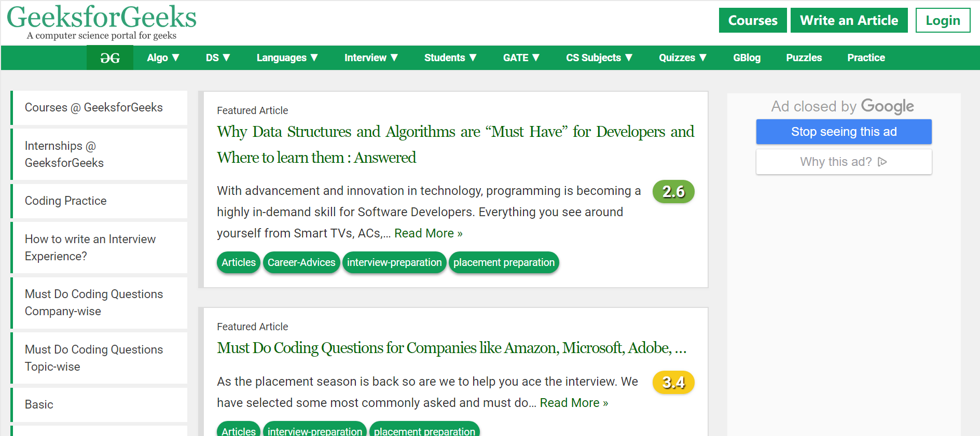Go to the GBlog menu item
This screenshot has height=436, width=980.
pyautogui.click(x=747, y=58)
